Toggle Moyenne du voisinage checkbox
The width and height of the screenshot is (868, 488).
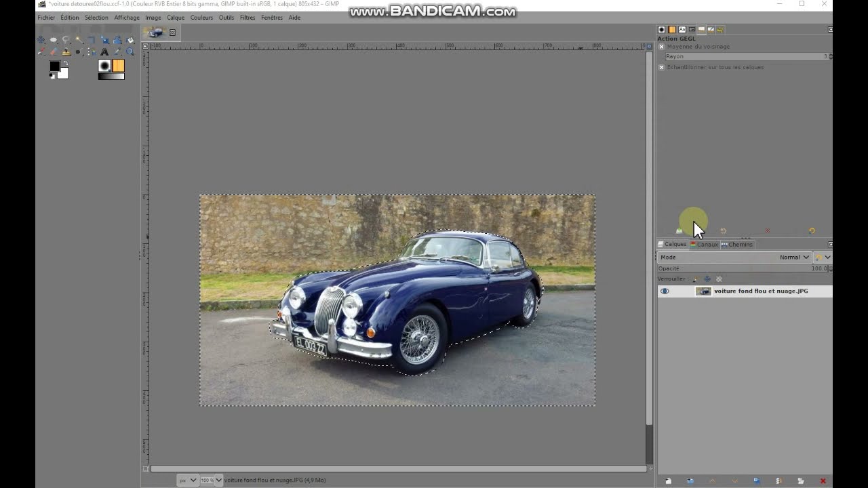[x=661, y=47]
